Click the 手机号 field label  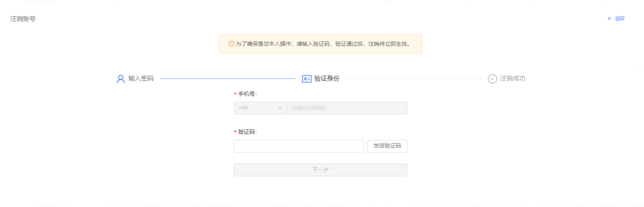pos(247,94)
